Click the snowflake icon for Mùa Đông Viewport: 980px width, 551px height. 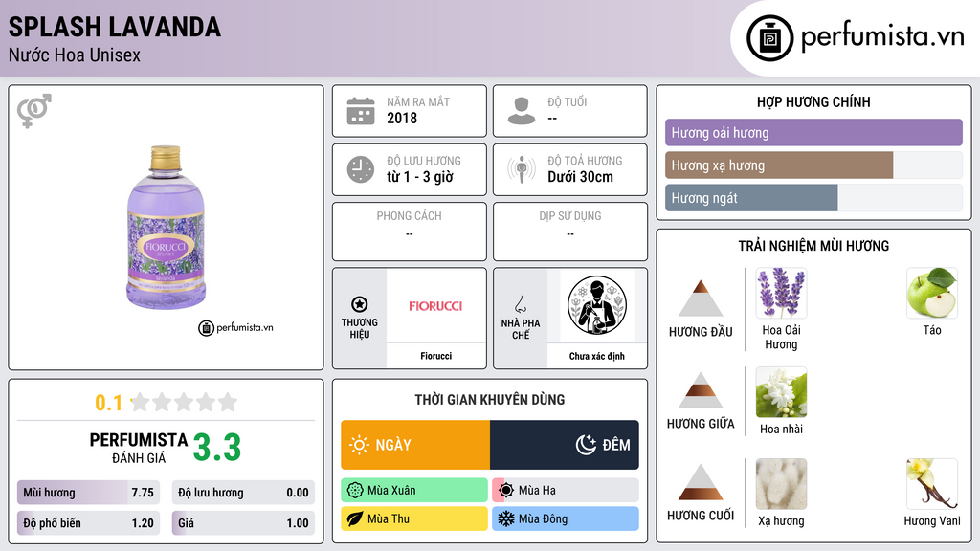pos(506,518)
